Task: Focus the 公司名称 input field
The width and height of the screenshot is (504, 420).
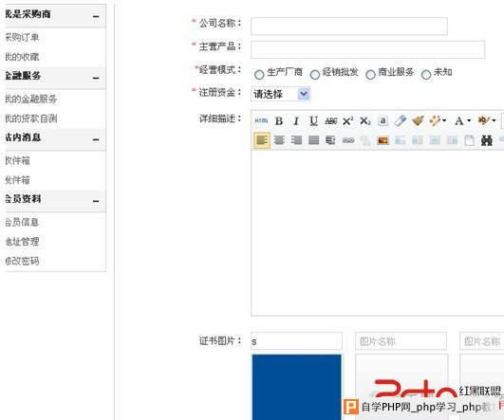Action: click(x=349, y=26)
